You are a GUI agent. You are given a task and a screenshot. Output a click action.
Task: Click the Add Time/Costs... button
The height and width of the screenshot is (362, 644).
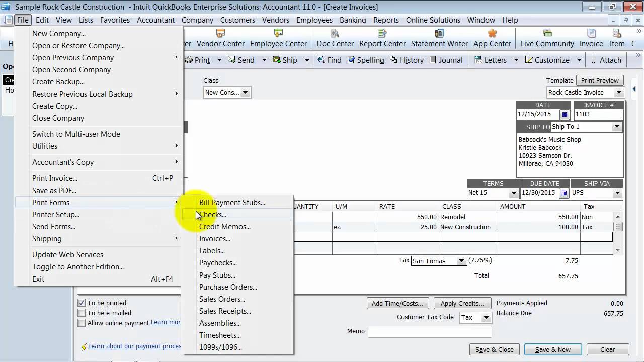(x=397, y=303)
